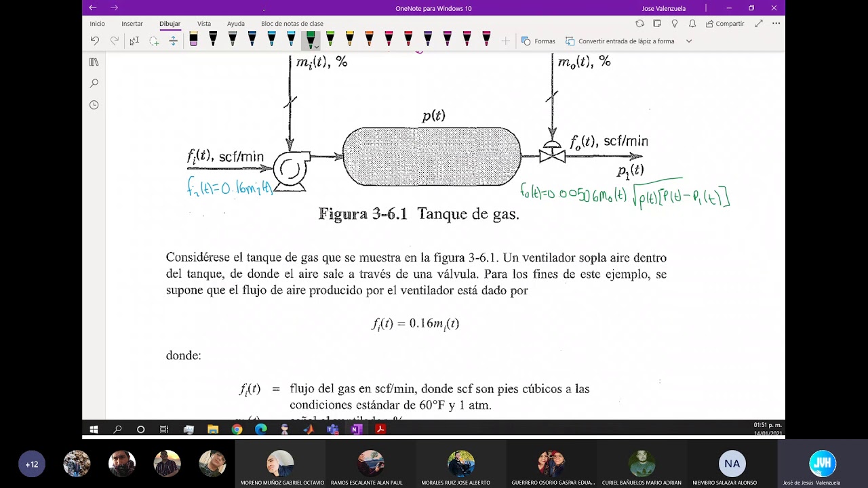Viewport: 868px width, 488px height.
Task: Click the green handwritten fo(t) equation
Action: (625, 194)
